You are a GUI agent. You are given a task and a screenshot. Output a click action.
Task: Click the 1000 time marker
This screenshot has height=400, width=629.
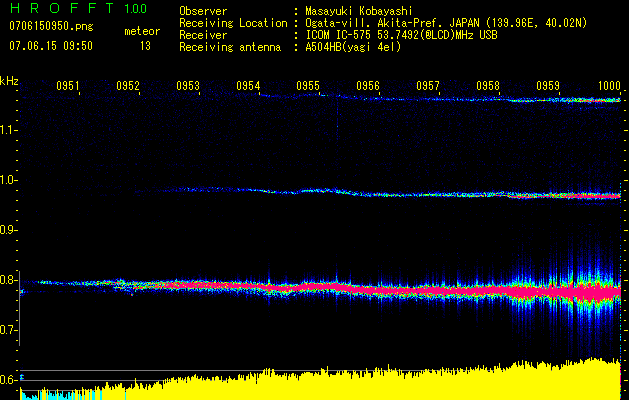[609, 87]
